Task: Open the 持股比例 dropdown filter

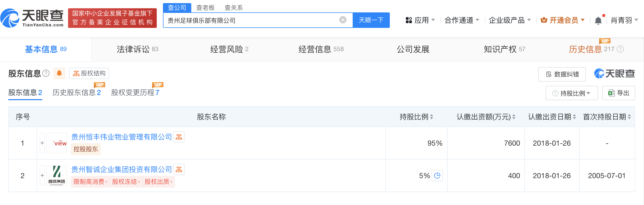Action: [572, 93]
